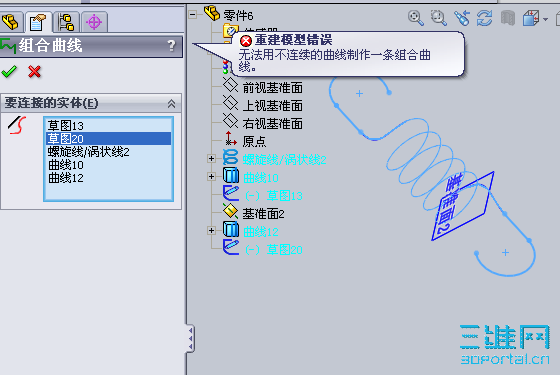
Task: Click the green OK checkmark
Action: pyautogui.click(x=9, y=71)
